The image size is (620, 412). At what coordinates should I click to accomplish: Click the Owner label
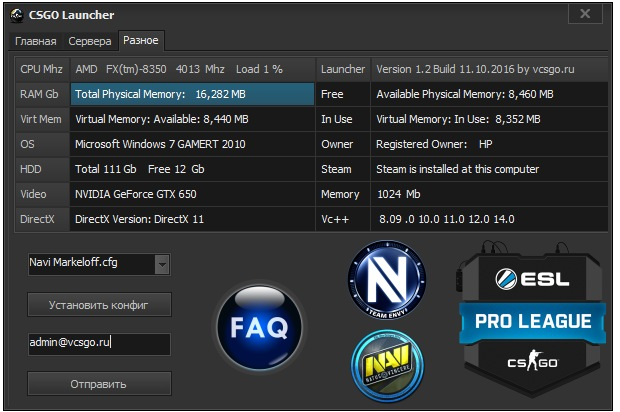(343, 144)
